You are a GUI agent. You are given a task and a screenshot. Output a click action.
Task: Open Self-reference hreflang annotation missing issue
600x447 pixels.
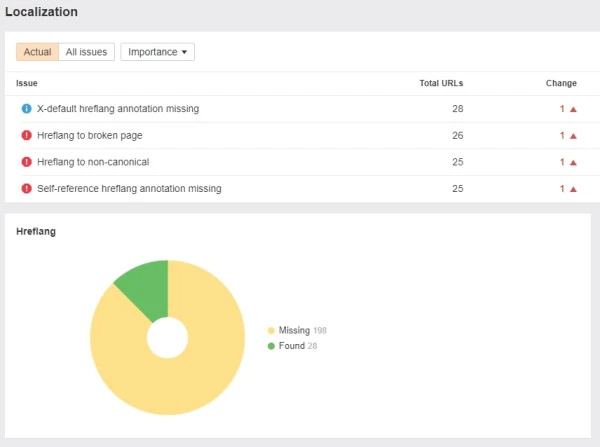coord(129,188)
